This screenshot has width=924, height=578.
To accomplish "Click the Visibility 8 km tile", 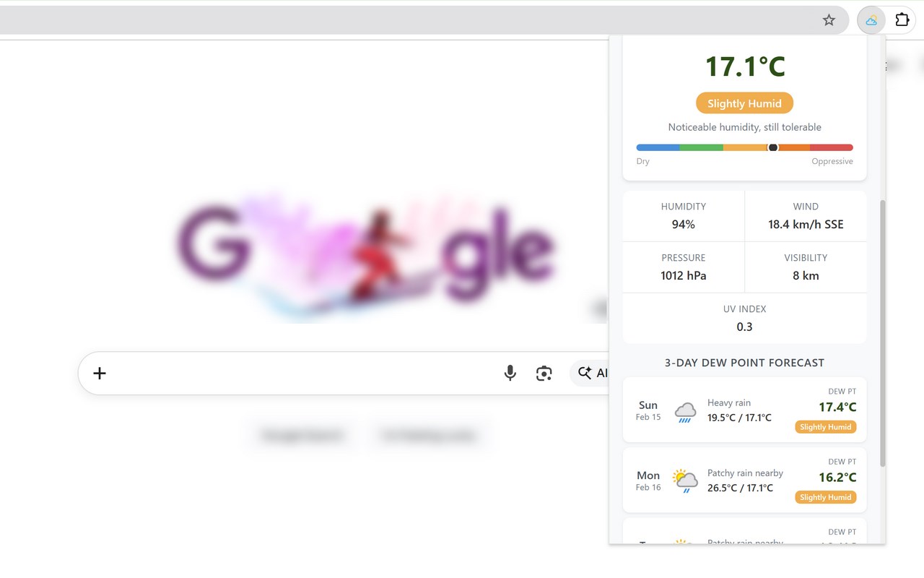I will tap(806, 267).
